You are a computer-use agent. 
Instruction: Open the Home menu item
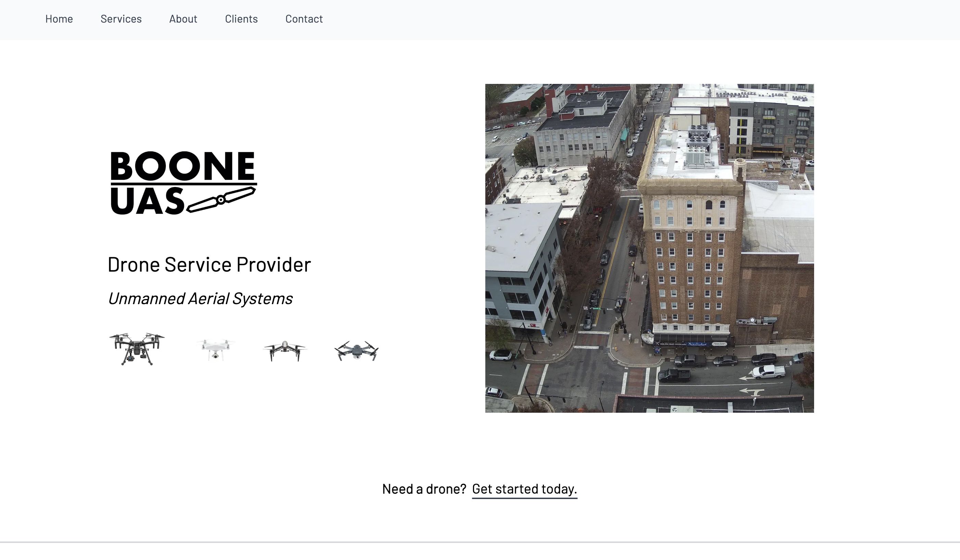(x=59, y=18)
